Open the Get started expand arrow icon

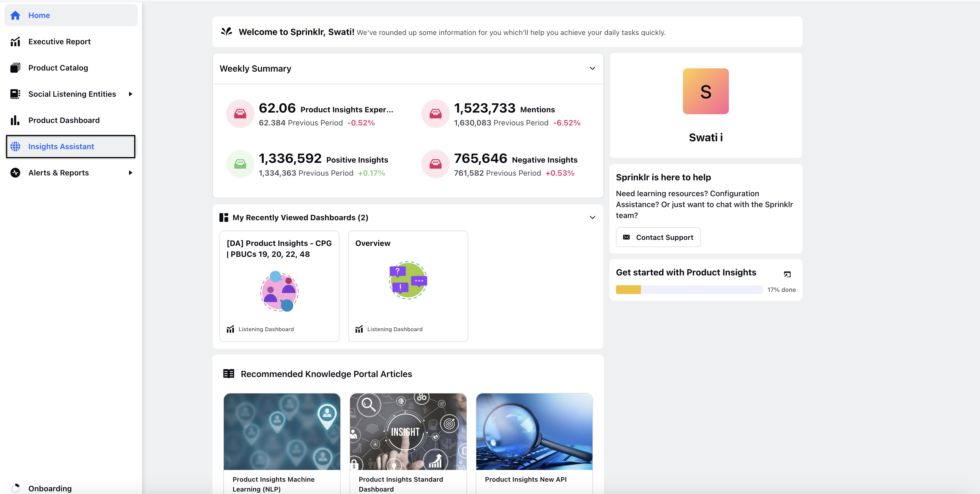pyautogui.click(x=787, y=274)
